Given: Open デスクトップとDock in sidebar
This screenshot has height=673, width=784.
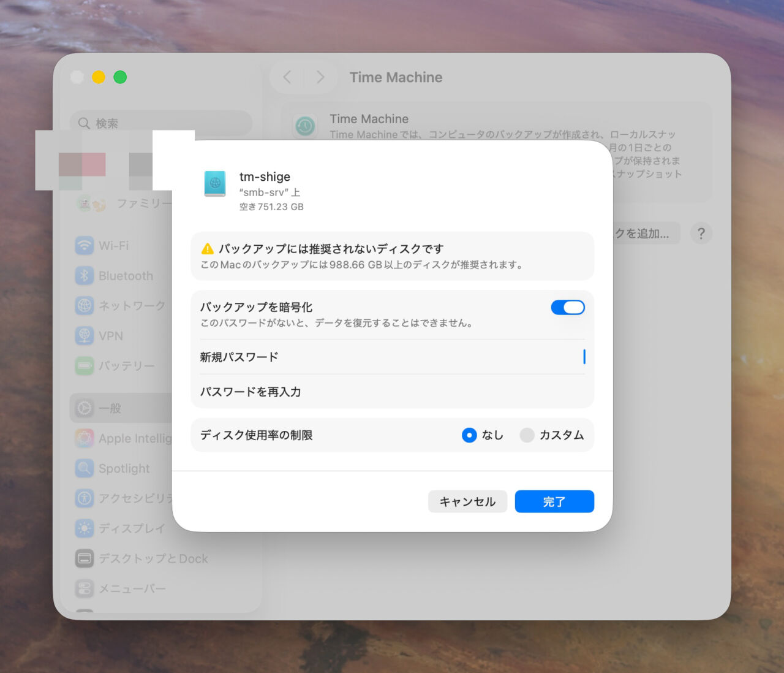Looking at the screenshot, I should pos(141,558).
